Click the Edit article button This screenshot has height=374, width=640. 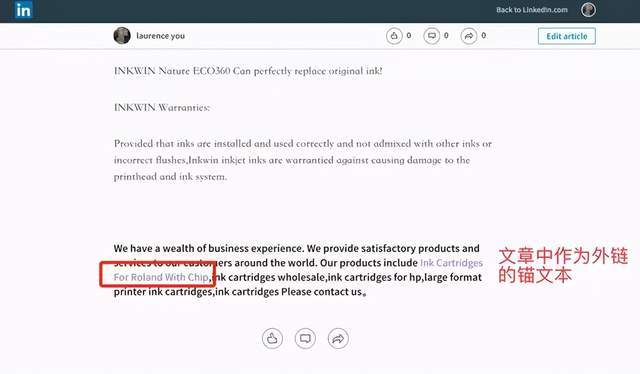click(x=567, y=36)
